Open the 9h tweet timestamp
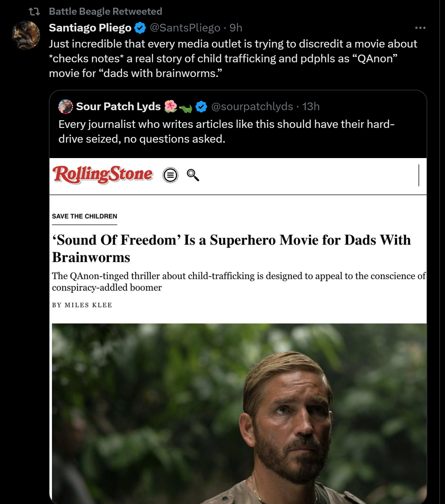The image size is (445, 504). (x=236, y=28)
